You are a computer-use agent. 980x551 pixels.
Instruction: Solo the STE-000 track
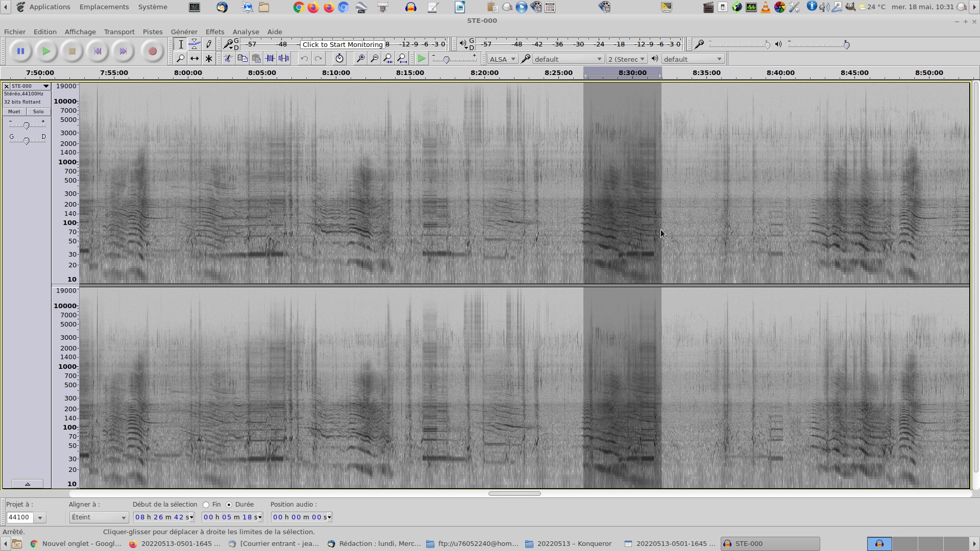pos(38,112)
